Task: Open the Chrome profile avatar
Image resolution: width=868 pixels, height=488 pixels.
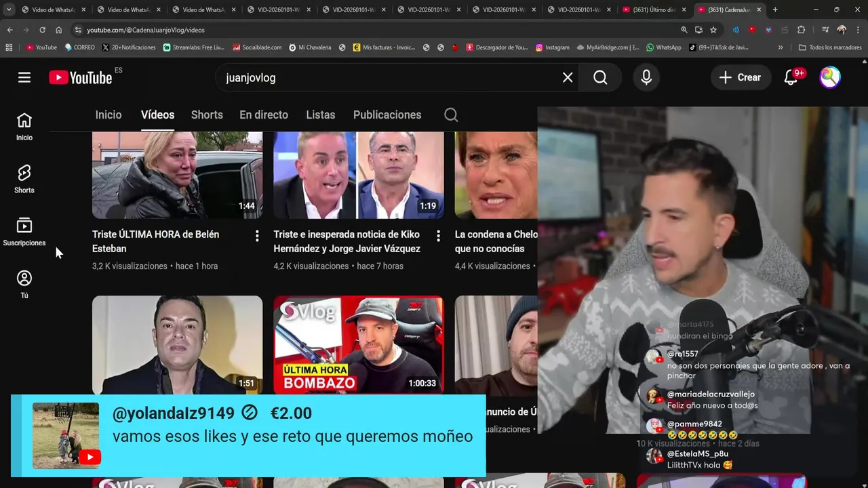Action: 842,30
